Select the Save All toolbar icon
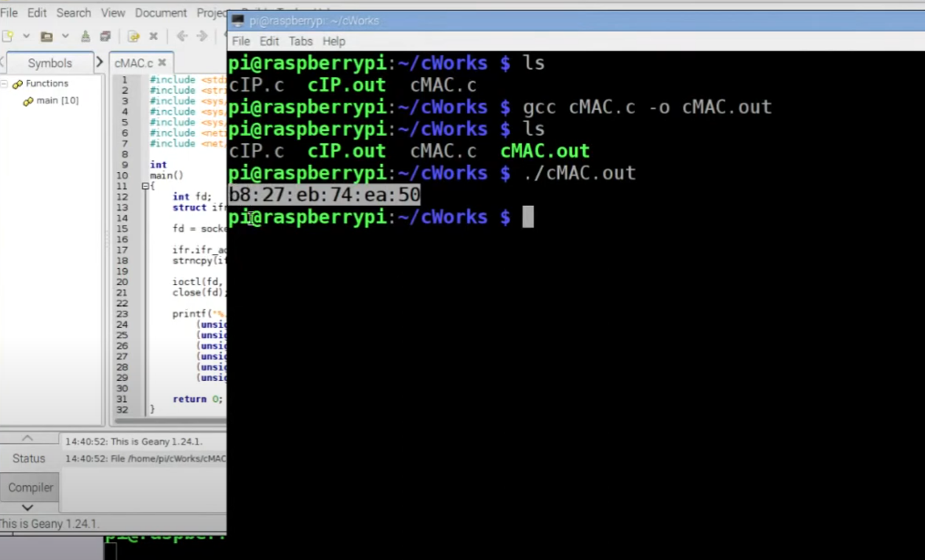 pyautogui.click(x=105, y=36)
